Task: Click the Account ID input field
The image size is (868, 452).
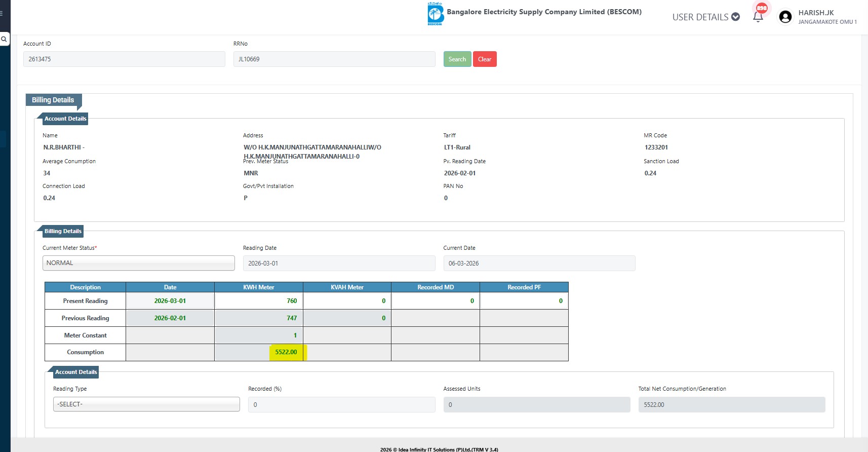Action: tap(124, 59)
